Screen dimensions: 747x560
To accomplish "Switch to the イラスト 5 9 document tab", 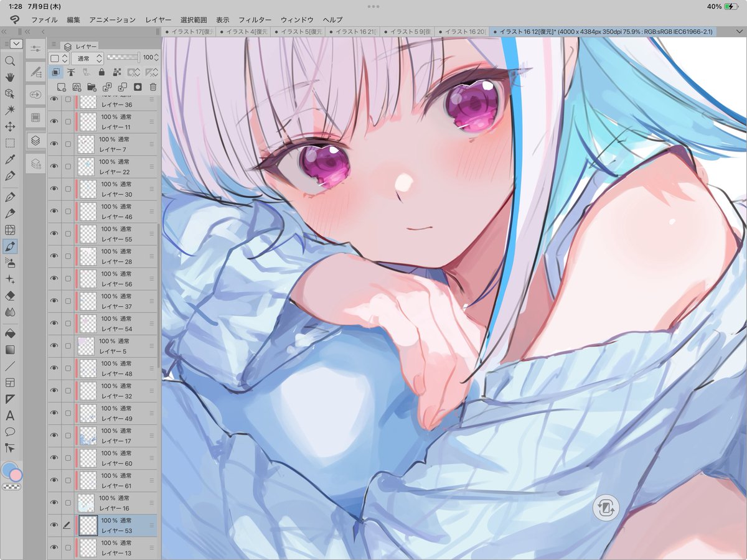I will click(x=407, y=31).
